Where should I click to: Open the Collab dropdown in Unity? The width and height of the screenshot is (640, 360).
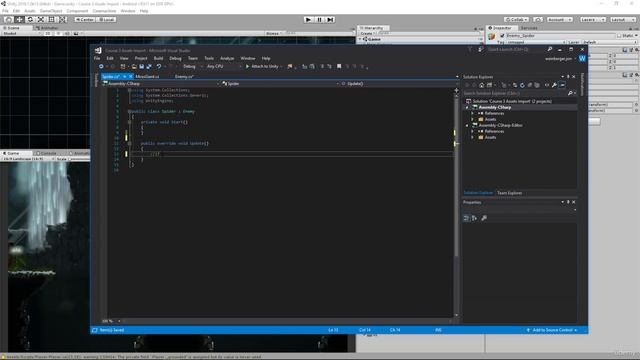tap(516, 20)
